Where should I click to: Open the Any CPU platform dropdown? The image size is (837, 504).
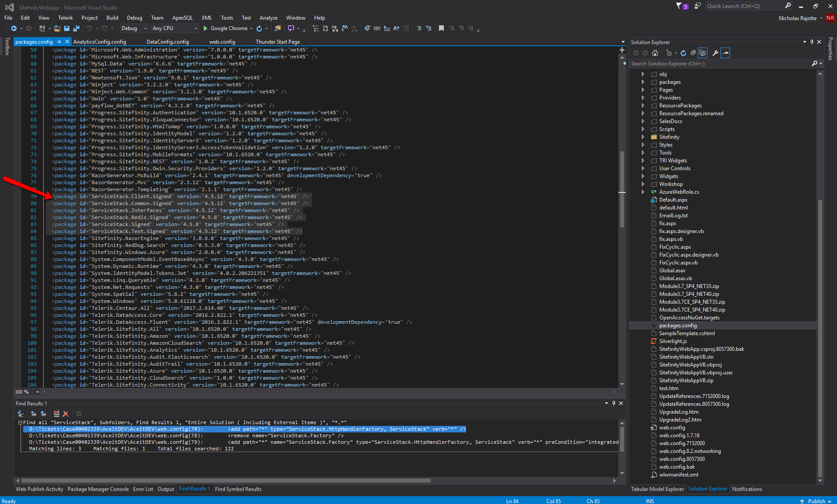click(175, 28)
